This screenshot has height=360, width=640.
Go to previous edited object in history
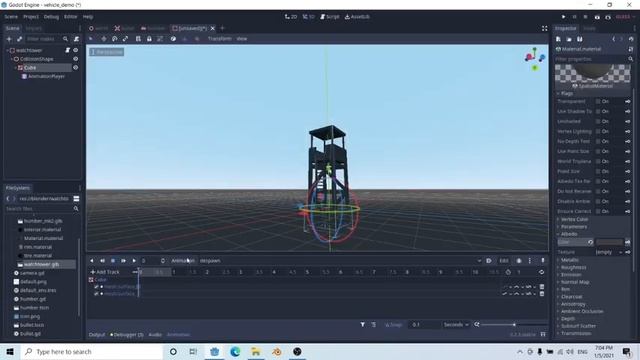pyautogui.click(x=613, y=39)
